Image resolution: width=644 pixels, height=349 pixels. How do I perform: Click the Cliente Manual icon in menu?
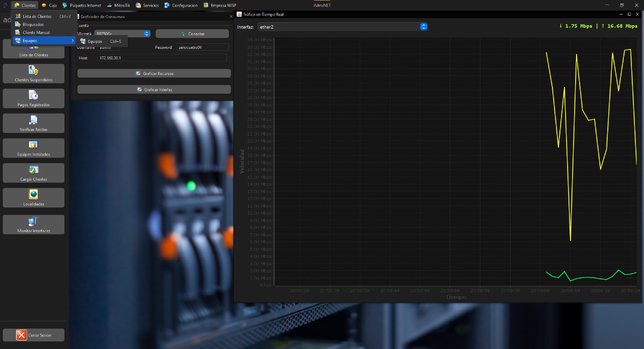click(x=18, y=32)
